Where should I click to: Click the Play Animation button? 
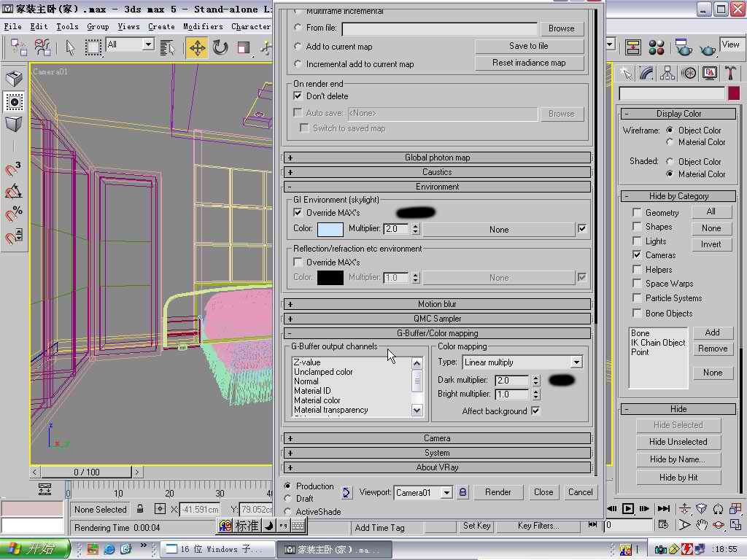tap(627, 508)
